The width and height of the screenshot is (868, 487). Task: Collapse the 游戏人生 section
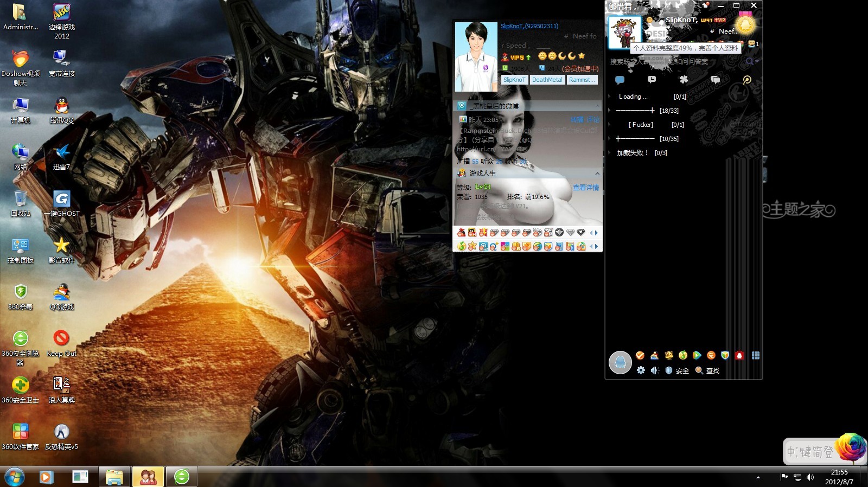point(597,174)
